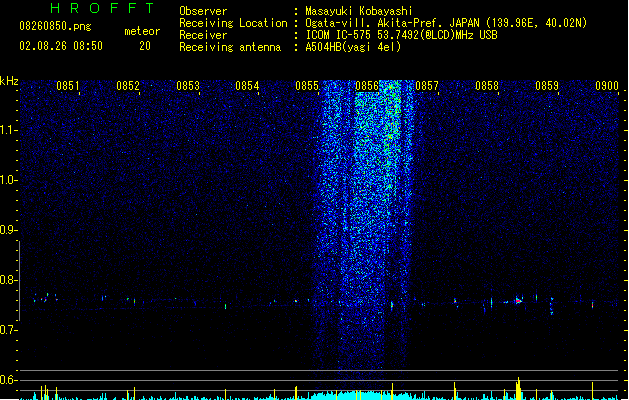Click the 0856 time marker

click(x=367, y=86)
